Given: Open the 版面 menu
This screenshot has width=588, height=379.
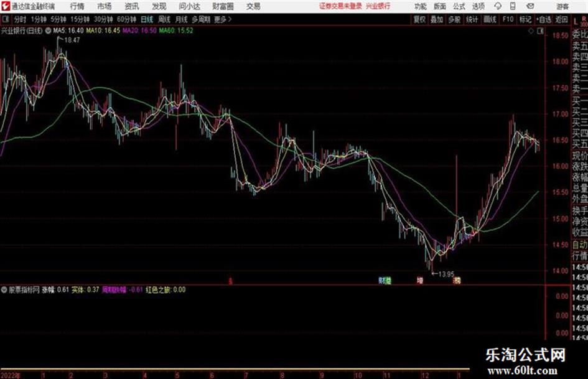Looking at the screenshot, I should pos(439,6).
